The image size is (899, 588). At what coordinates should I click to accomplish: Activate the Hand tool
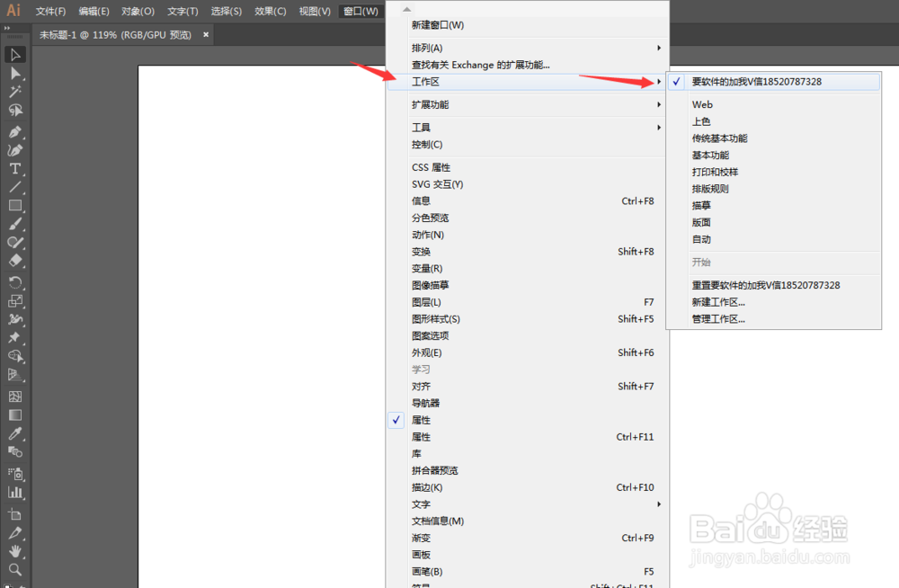15,551
